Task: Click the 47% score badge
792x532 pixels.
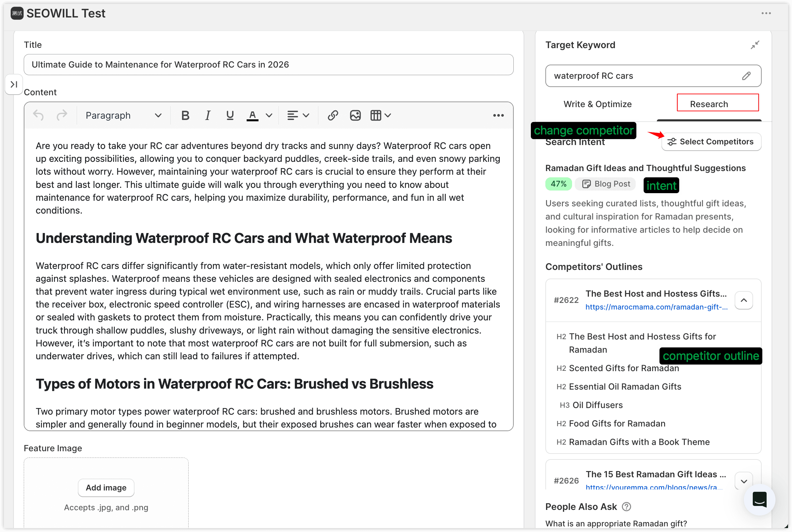Action: click(558, 184)
